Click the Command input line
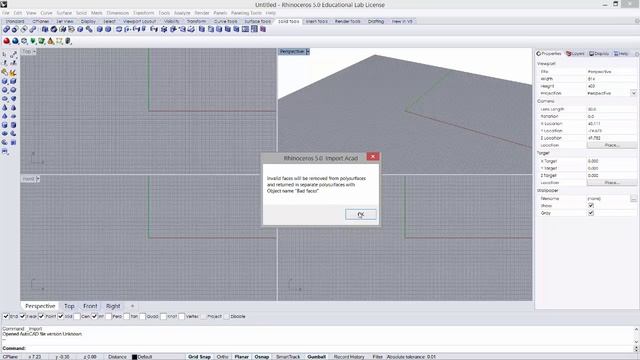The height and width of the screenshot is (360, 640). 318,348
